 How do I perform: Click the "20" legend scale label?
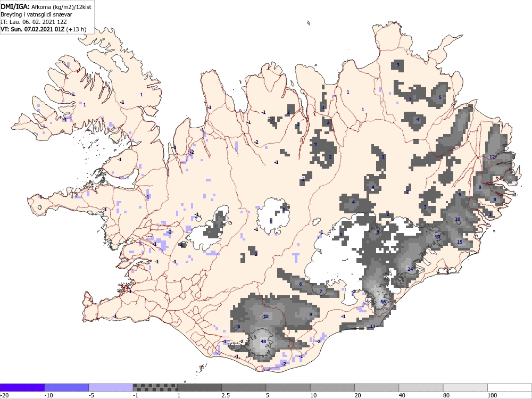[x=358, y=395]
